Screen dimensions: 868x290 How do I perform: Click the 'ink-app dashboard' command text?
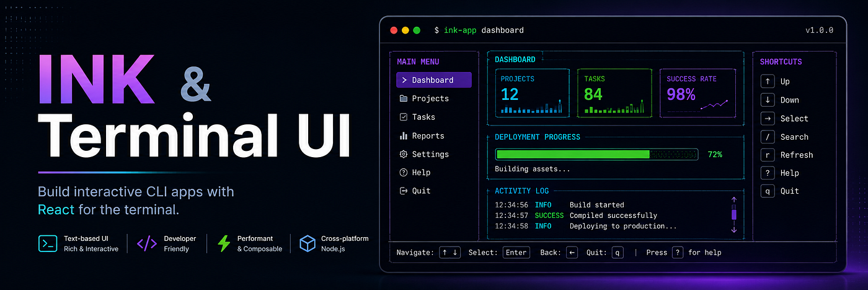click(484, 30)
